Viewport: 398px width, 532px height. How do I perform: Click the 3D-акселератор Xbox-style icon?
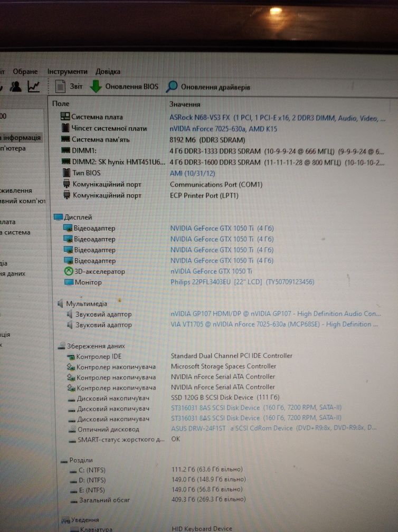69,271
